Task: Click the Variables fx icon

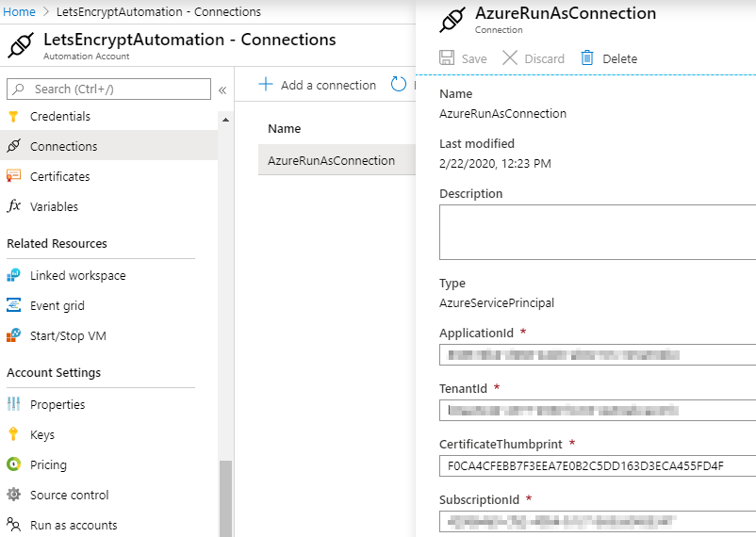Action: (x=13, y=205)
